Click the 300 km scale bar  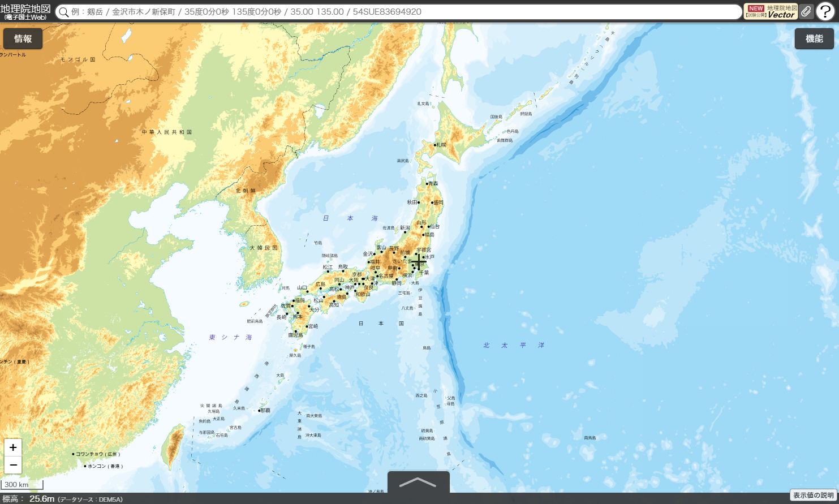[22, 485]
